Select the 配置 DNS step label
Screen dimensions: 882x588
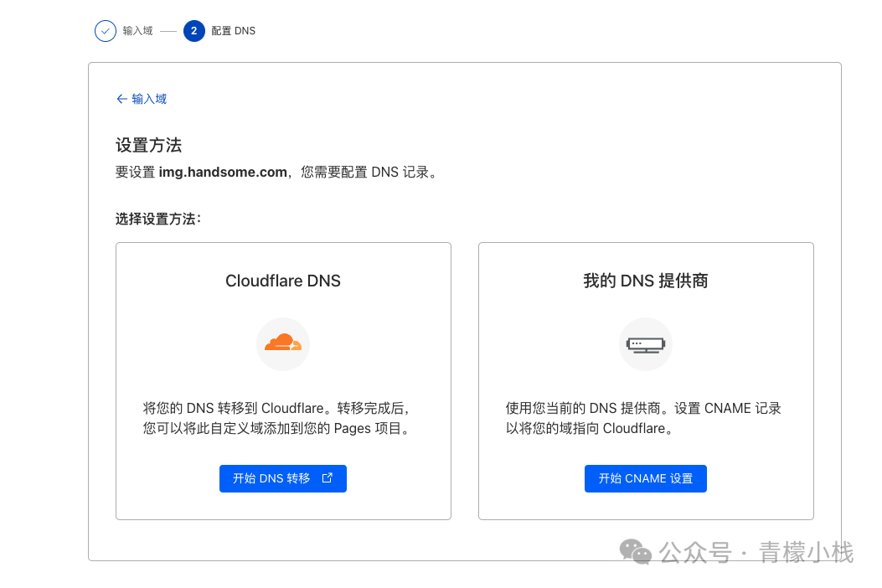[x=234, y=31]
